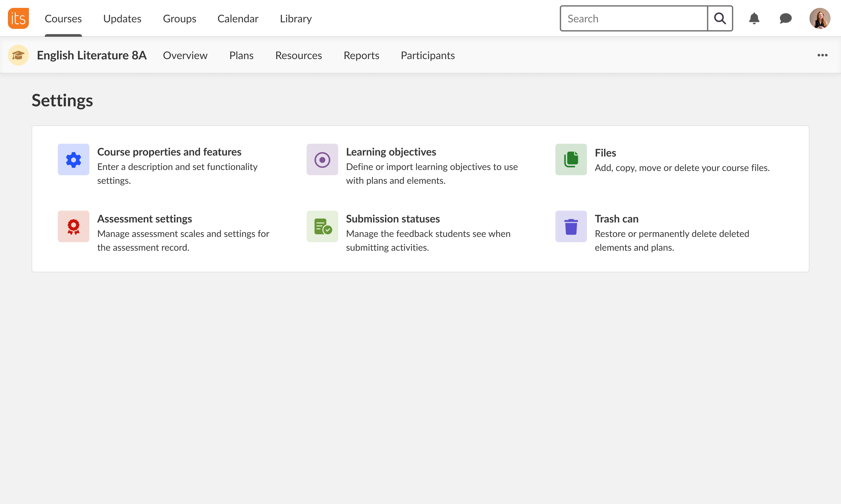Click the red assessment ribbon icon

pyautogui.click(x=74, y=226)
